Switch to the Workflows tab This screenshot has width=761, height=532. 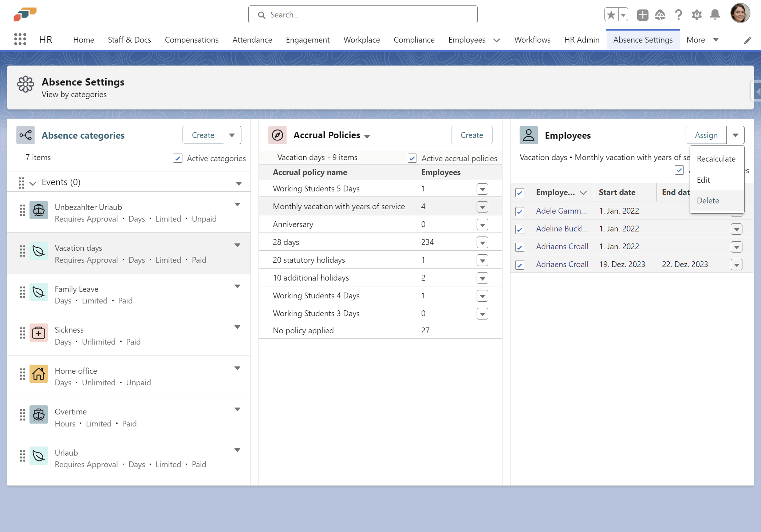tap(532, 40)
